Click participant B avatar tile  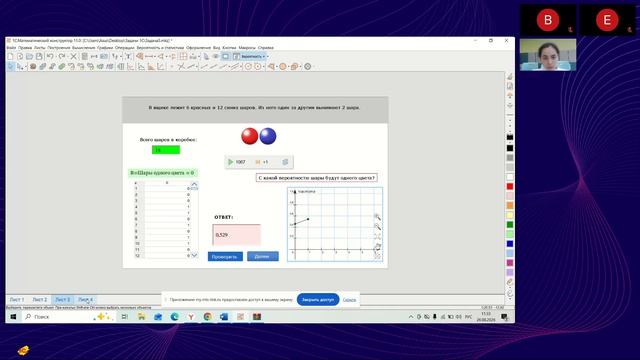point(548,20)
